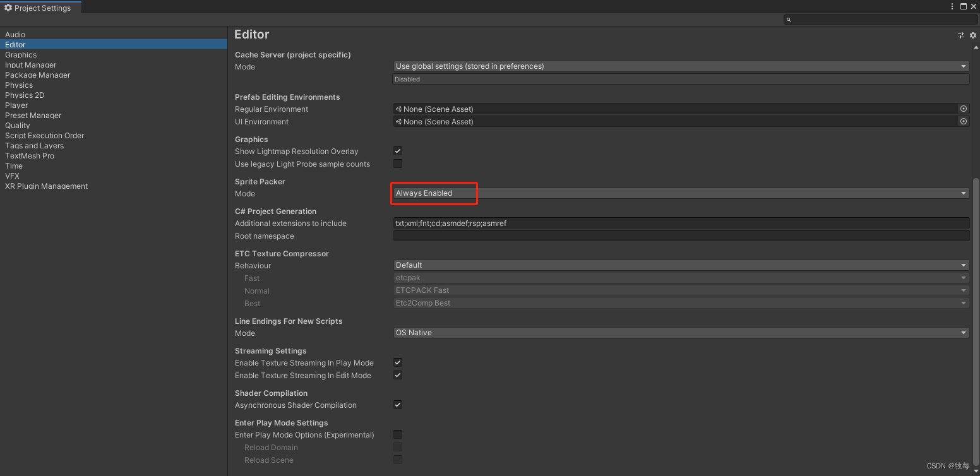Open Preset Manager settings category
Image resolution: width=980 pixels, height=476 pixels.
(x=33, y=116)
